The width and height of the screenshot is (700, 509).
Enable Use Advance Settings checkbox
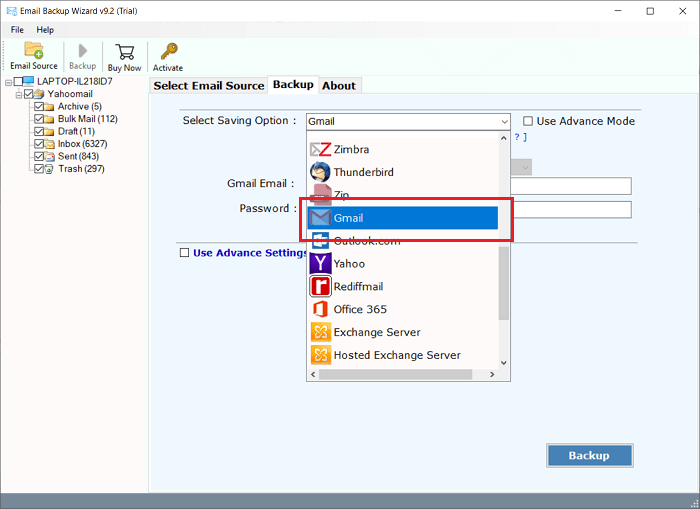click(184, 253)
